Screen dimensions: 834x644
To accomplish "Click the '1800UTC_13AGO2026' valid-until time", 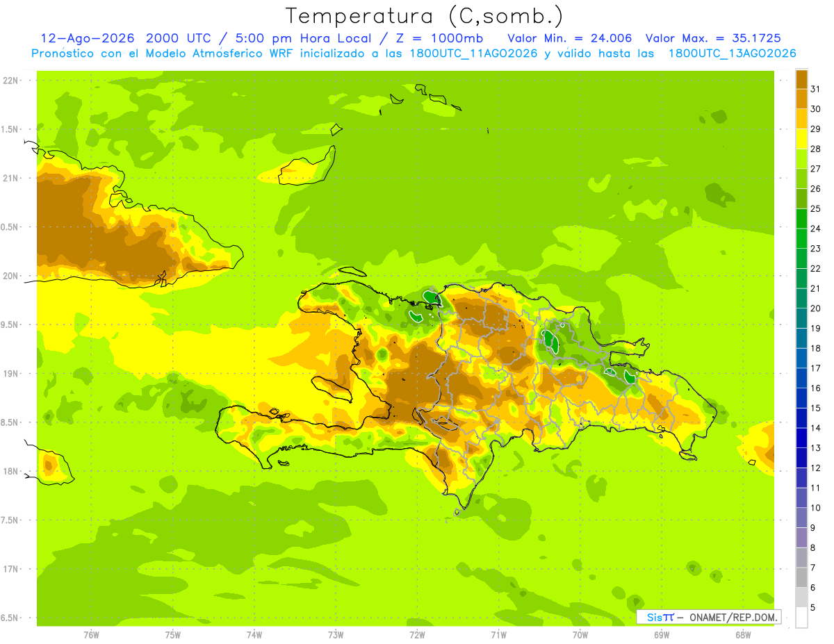I will tap(732, 53).
